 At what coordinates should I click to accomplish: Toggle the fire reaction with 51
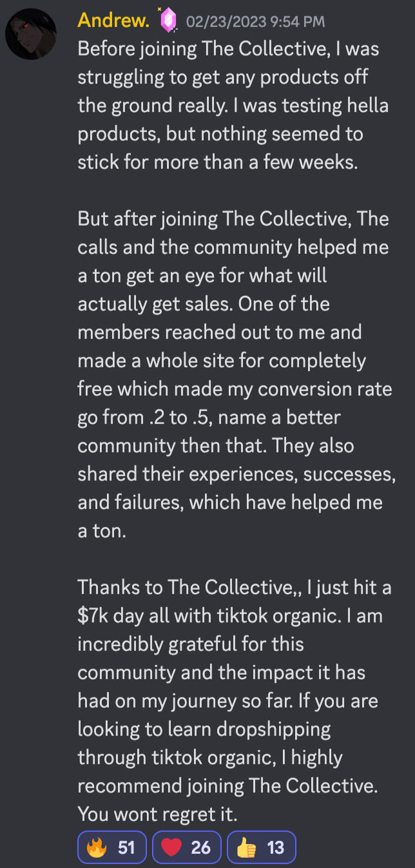coord(112,847)
